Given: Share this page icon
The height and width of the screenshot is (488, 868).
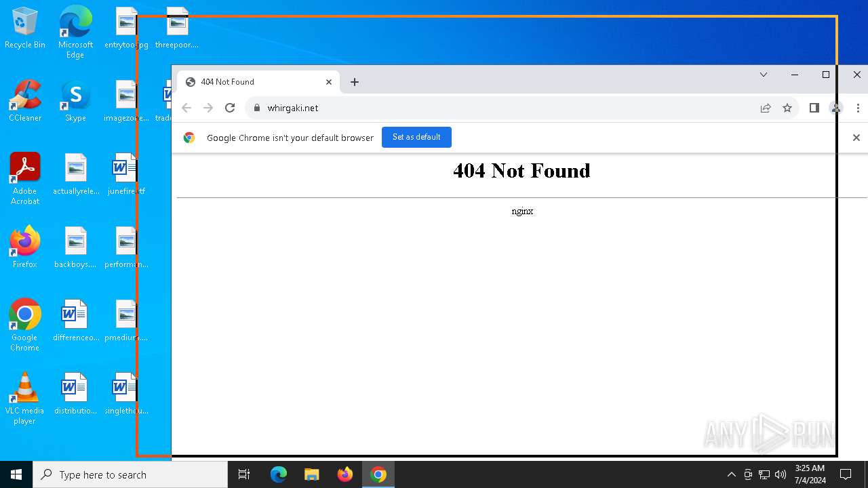Looking at the screenshot, I should point(766,108).
